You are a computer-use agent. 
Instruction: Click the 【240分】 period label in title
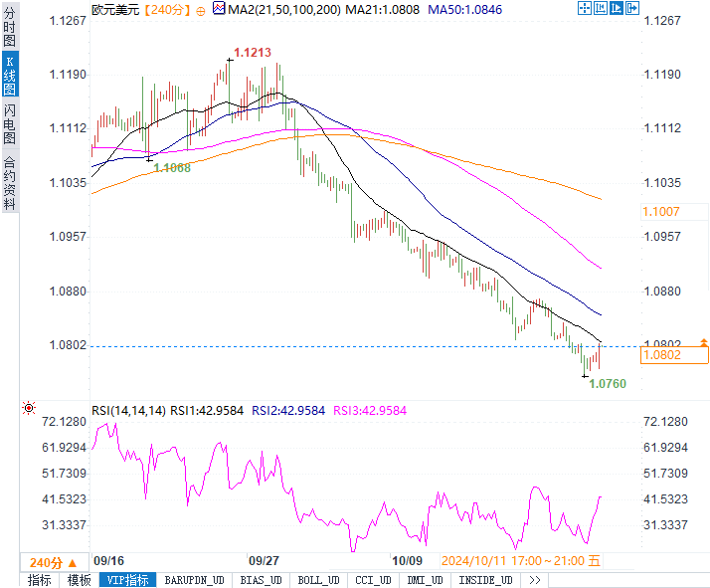click(167, 10)
